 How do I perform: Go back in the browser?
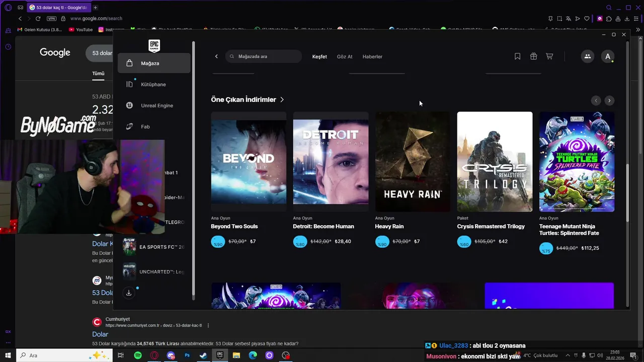tap(20, 19)
